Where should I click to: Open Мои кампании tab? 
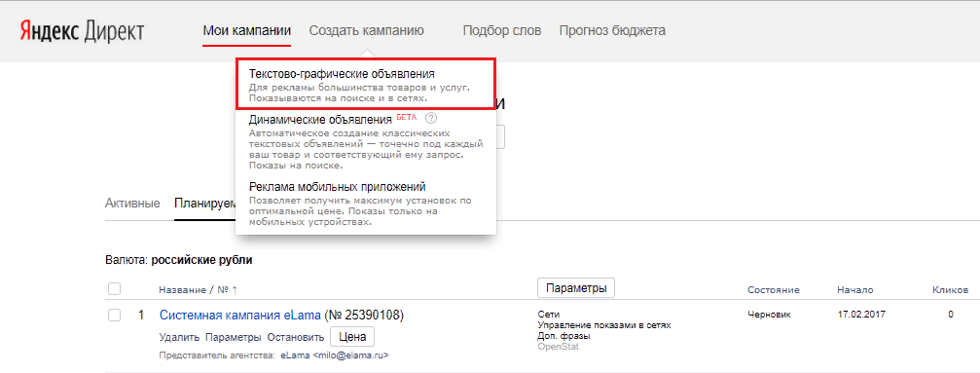tap(247, 30)
